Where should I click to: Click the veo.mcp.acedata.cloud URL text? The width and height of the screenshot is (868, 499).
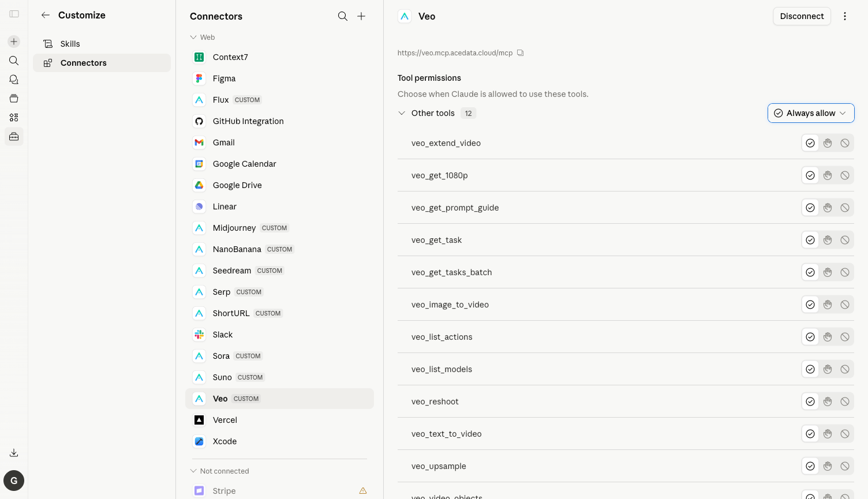click(455, 53)
